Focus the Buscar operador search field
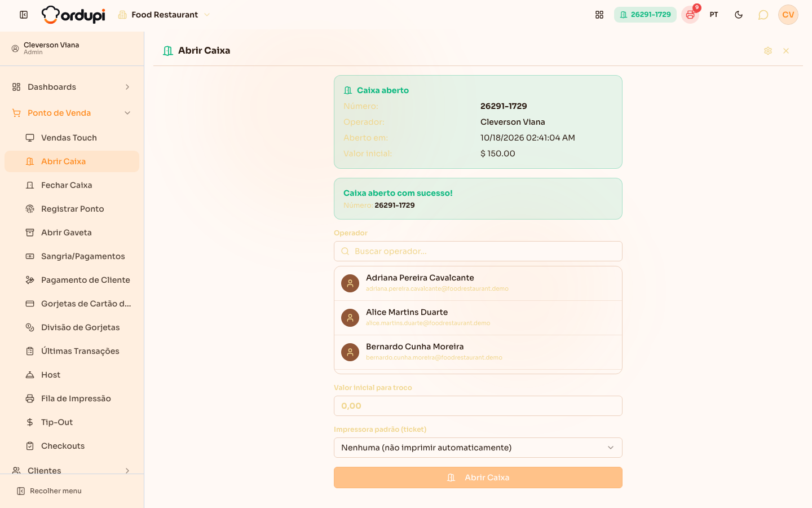 [478, 251]
